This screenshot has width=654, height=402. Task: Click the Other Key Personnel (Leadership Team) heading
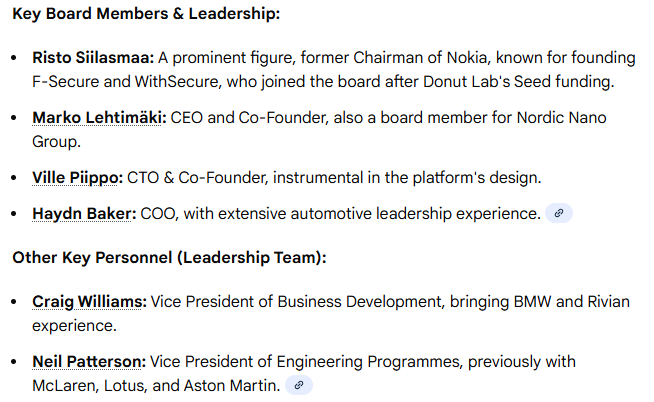pyautogui.click(x=169, y=257)
